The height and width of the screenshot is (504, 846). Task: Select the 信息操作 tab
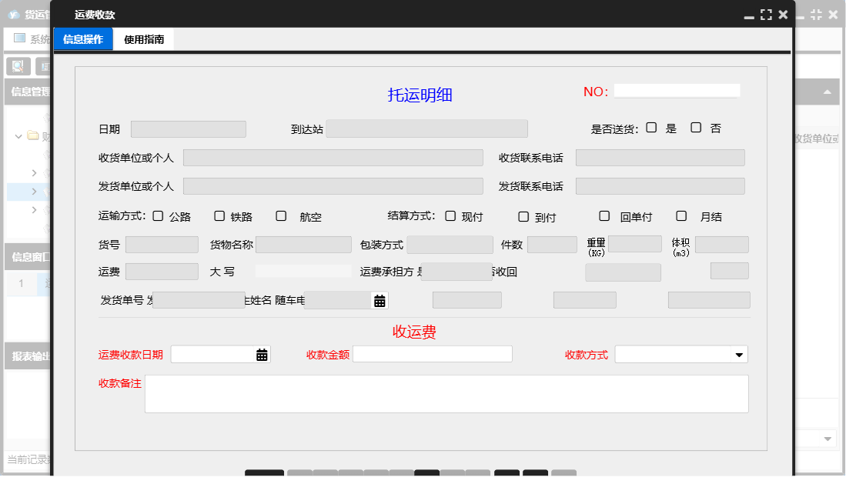coord(82,38)
